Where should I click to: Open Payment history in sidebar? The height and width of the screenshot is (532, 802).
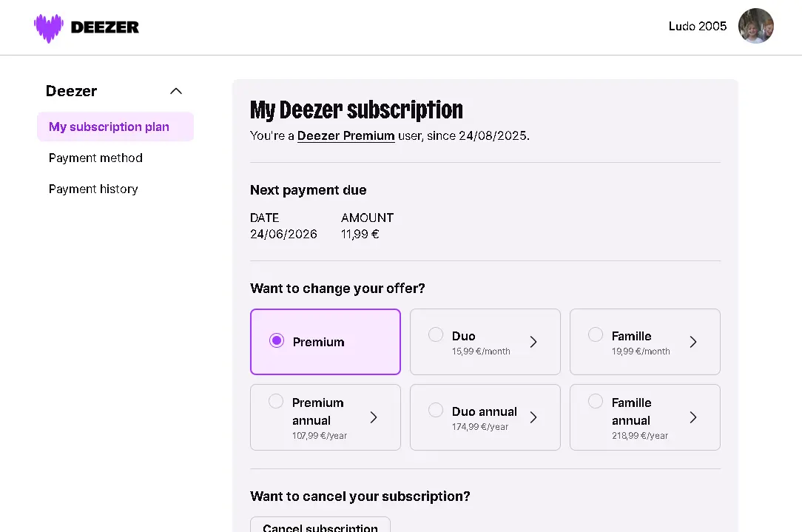pos(93,189)
